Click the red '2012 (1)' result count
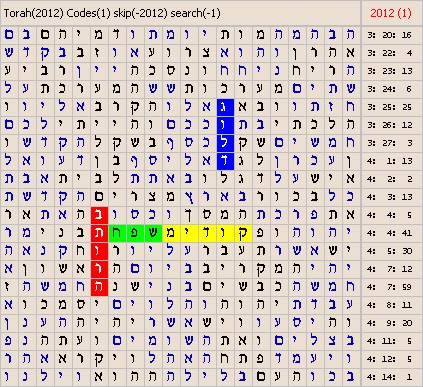 point(391,13)
